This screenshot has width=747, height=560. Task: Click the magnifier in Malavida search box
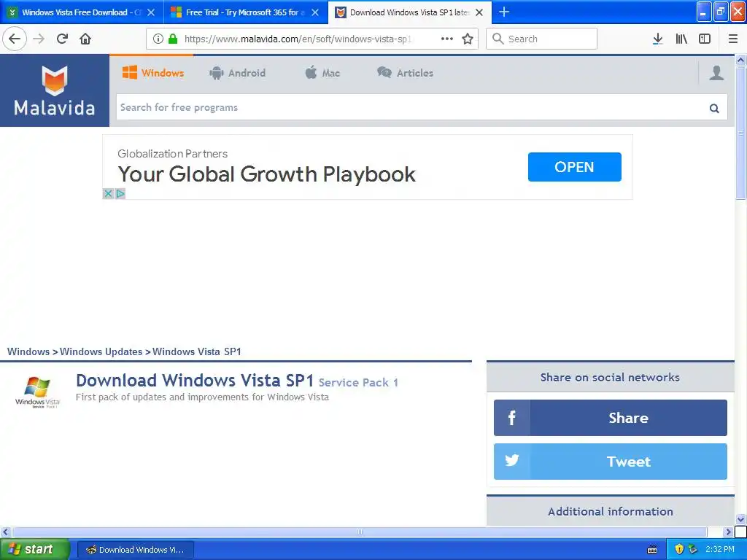[x=714, y=108]
